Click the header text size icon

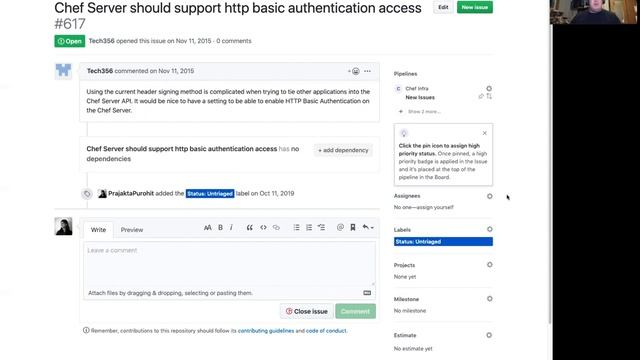coord(208,228)
